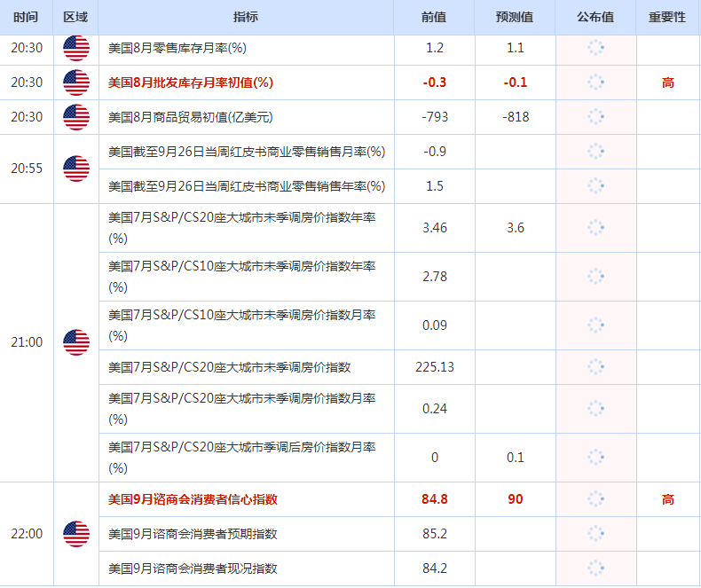Open 美国9月谘商会消费者现况指数 indicator
This screenshot has height=588, width=701.
[193, 568]
